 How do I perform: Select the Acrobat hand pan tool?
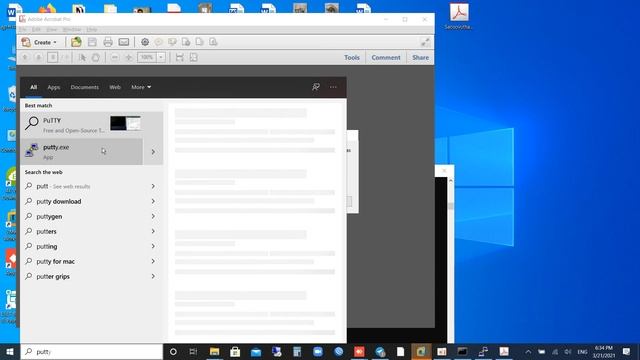(96, 58)
